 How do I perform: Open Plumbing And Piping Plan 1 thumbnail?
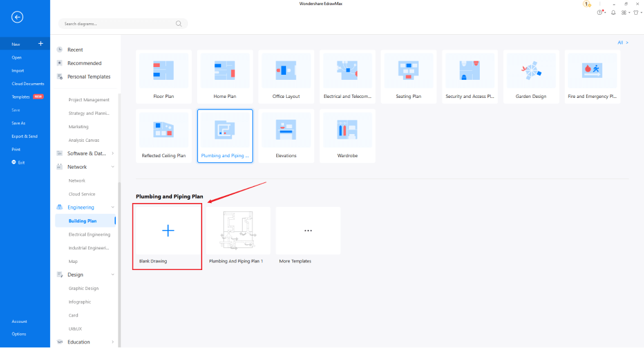[236, 231]
